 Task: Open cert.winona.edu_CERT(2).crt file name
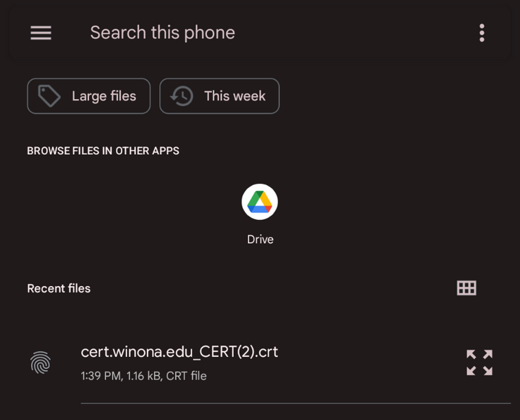180,352
